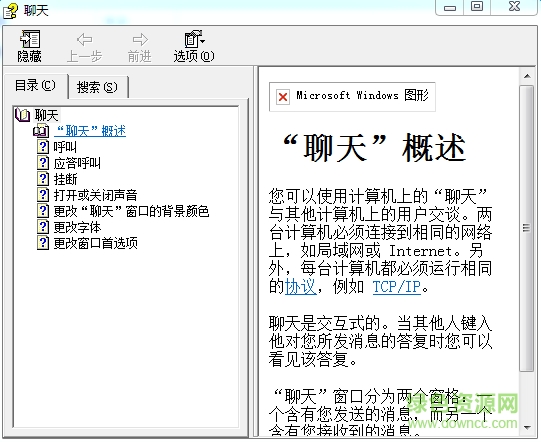Click the question icon beside 打开或关闭声音

coord(43,195)
